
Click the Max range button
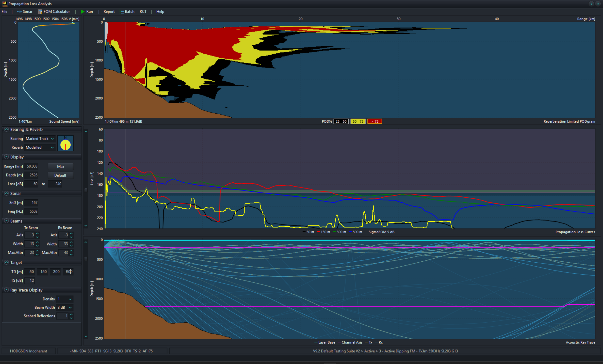pyautogui.click(x=61, y=167)
